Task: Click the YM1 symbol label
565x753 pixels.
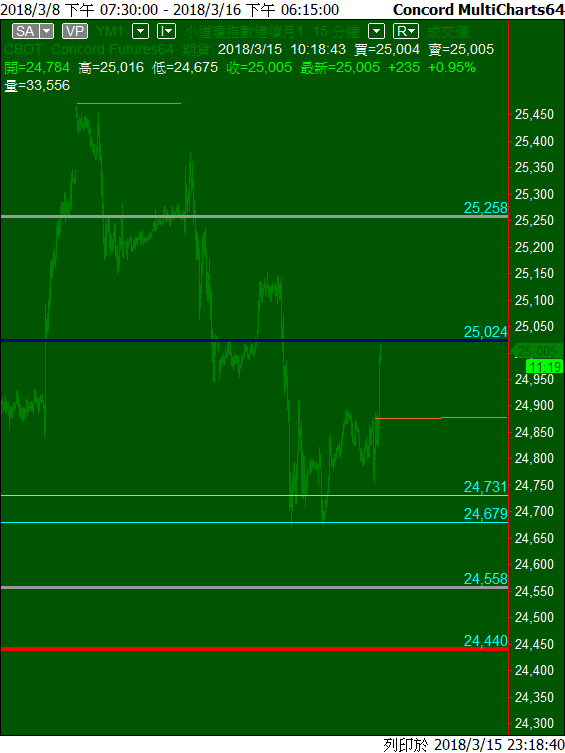Action: coord(109,32)
